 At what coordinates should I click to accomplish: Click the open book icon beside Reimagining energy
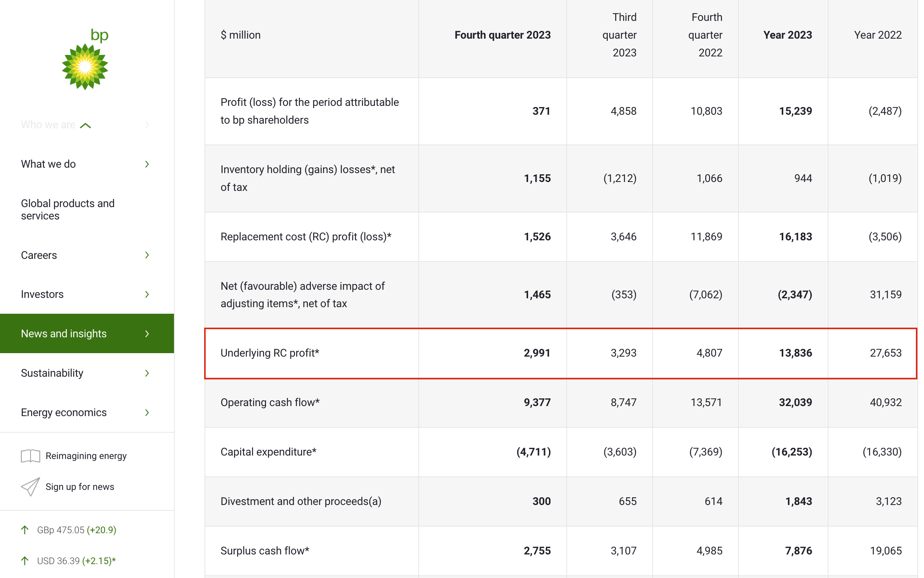(x=30, y=456)
